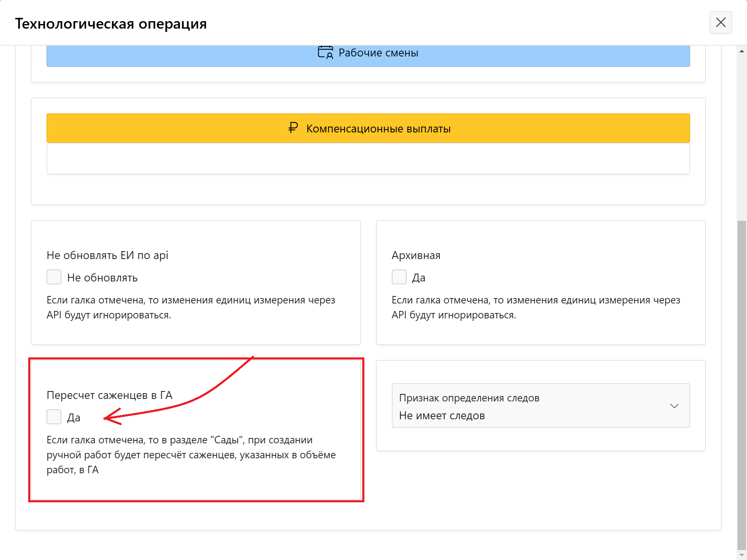Click the Не обновлять ЕИ по api heading

[x=107, y=255]
